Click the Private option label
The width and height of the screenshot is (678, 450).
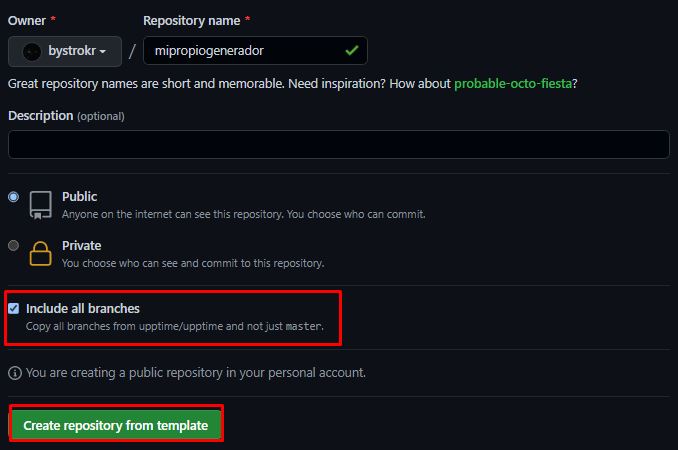pyautogui.click(x=81, y=246)
